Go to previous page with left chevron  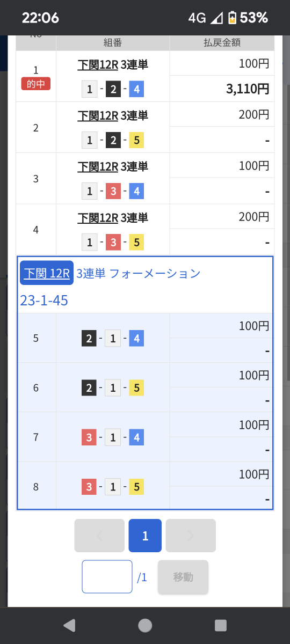tap(99, 536)
